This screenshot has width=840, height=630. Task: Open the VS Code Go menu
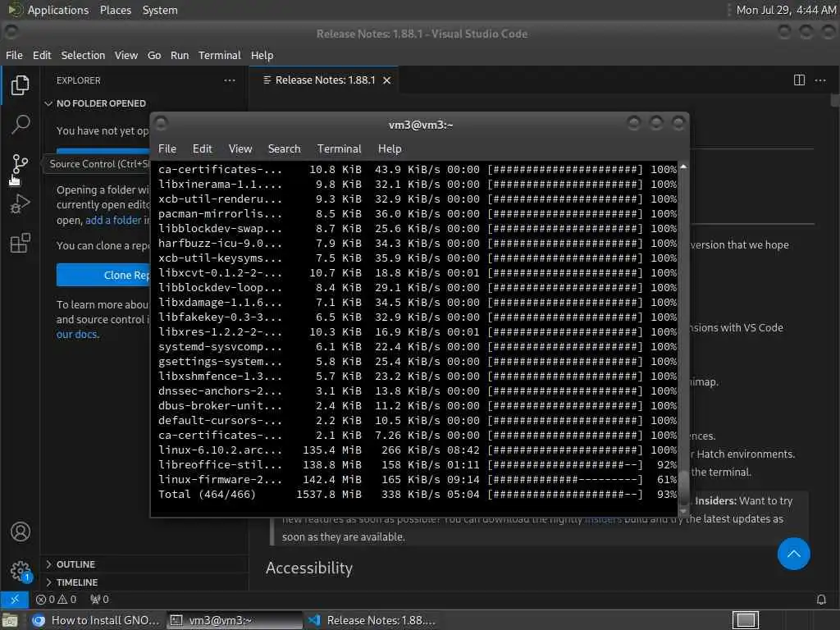154,55
